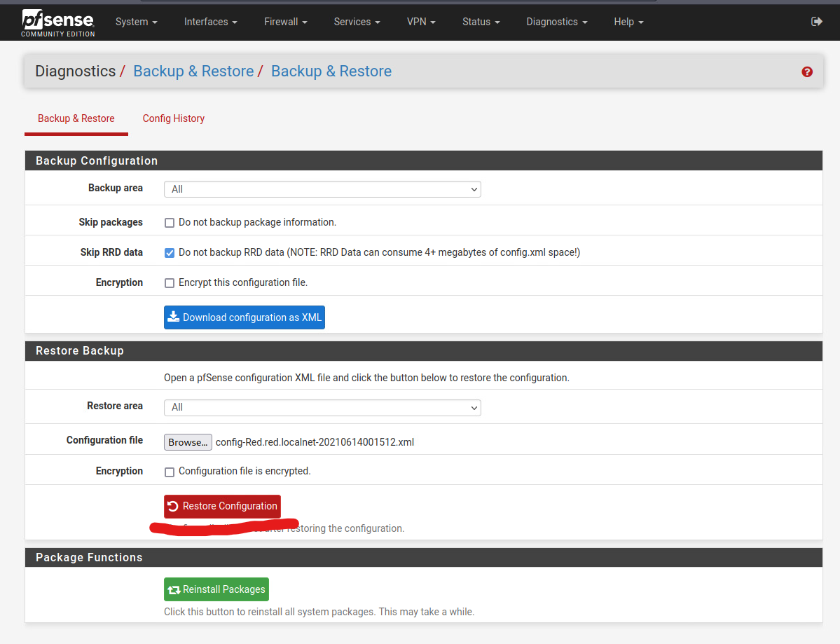Expand the Backup area dropdown

pos(322,189)
